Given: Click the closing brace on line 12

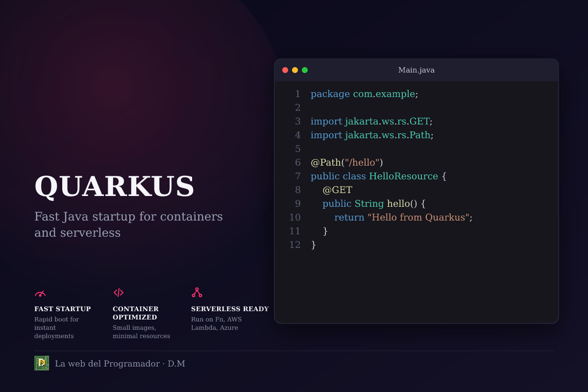Looking at the screenshot, I should [314, 245].
